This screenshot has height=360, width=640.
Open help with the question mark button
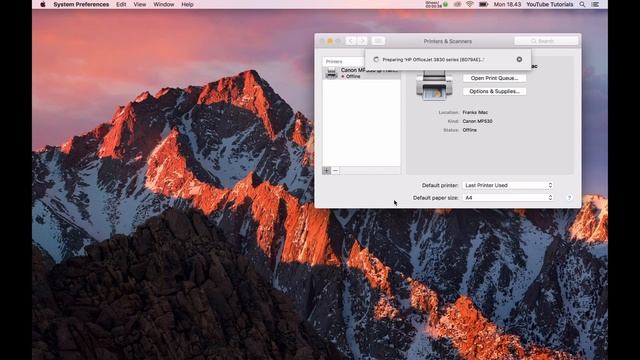pos(569,198)
